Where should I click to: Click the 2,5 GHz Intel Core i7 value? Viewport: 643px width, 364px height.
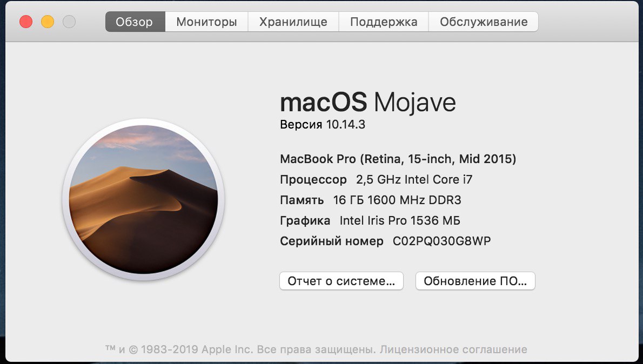pos(414,179)
